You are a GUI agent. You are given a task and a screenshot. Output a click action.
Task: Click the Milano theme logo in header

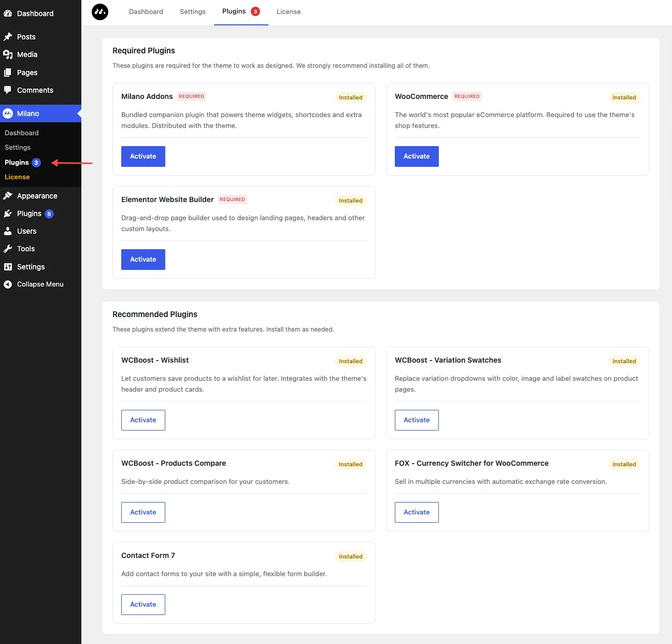[x=100, y=11]
